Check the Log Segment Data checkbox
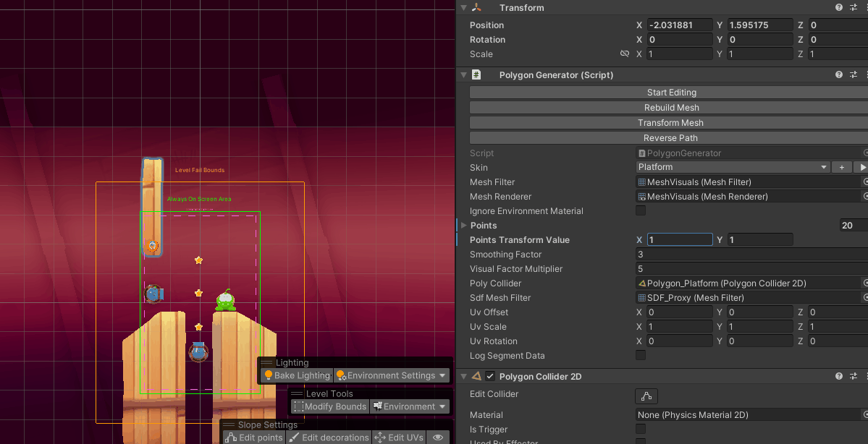Image resolution: width=868 pixels, height=444 pixels. point(641,356)
